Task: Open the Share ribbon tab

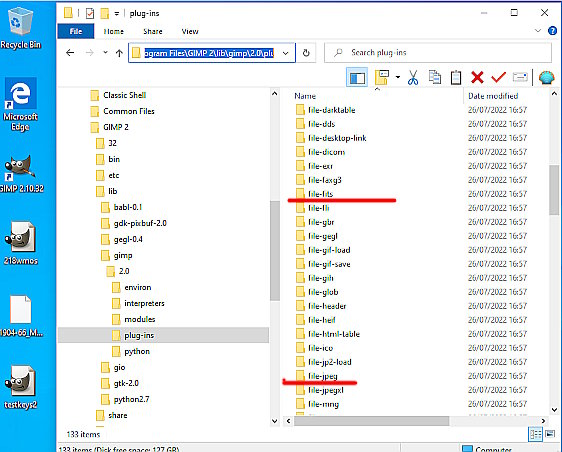Action: pyautogui.click(x=153, y=31)
